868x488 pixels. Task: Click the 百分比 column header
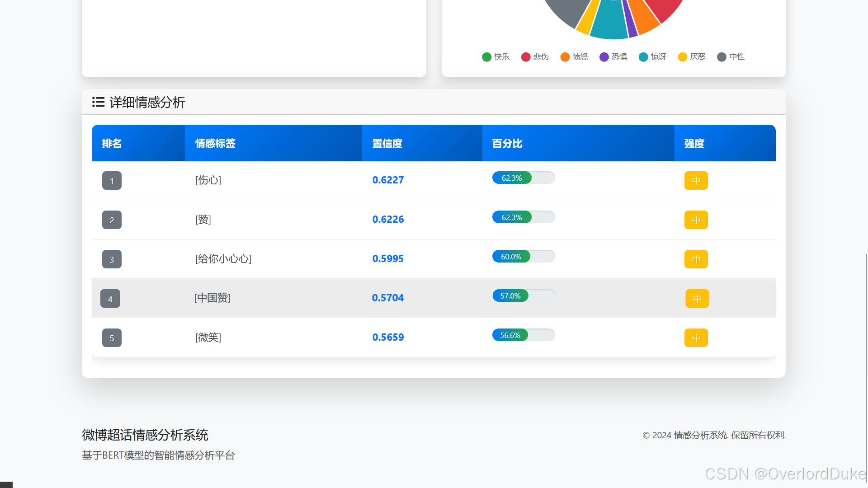578,143
